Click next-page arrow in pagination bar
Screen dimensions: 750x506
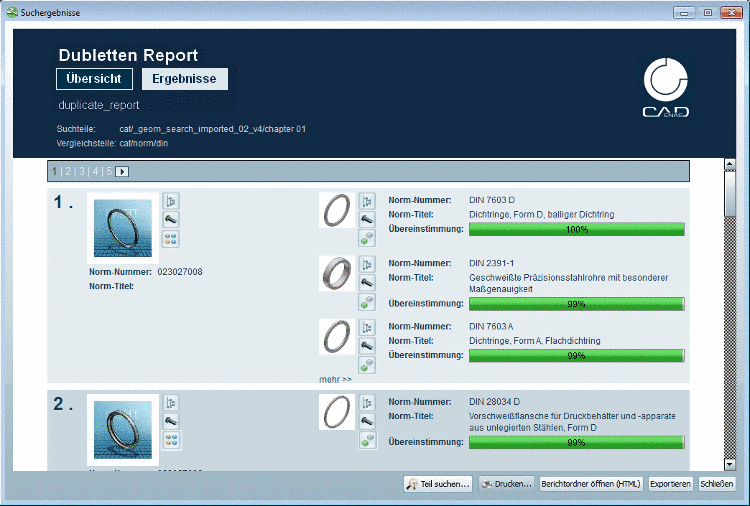coord(122,171)
